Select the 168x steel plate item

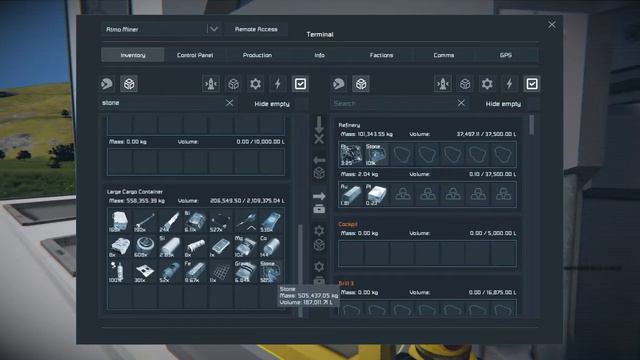point(120,222)
